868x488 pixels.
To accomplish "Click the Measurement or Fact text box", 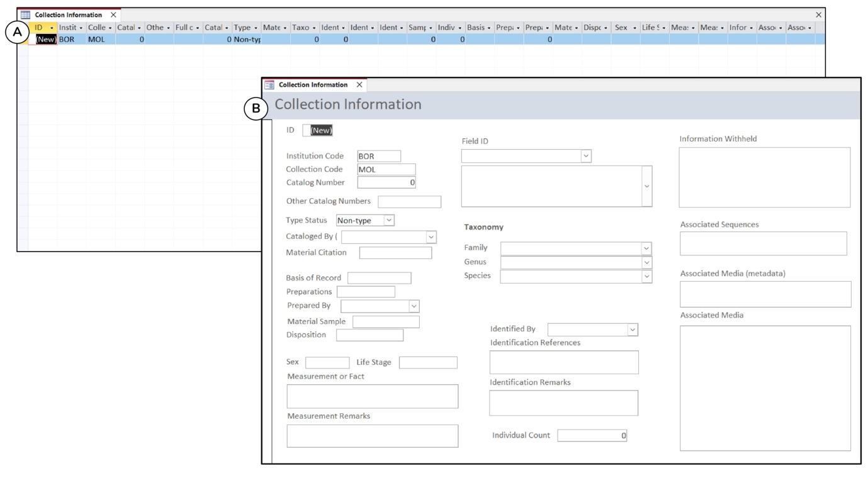I will tap(373, 396).
